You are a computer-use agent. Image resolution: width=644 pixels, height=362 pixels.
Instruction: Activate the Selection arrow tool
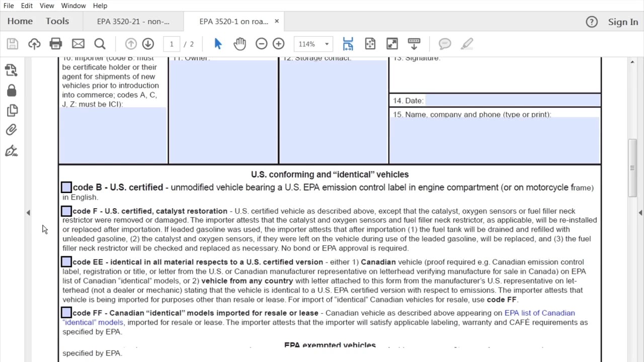point(218,44)
